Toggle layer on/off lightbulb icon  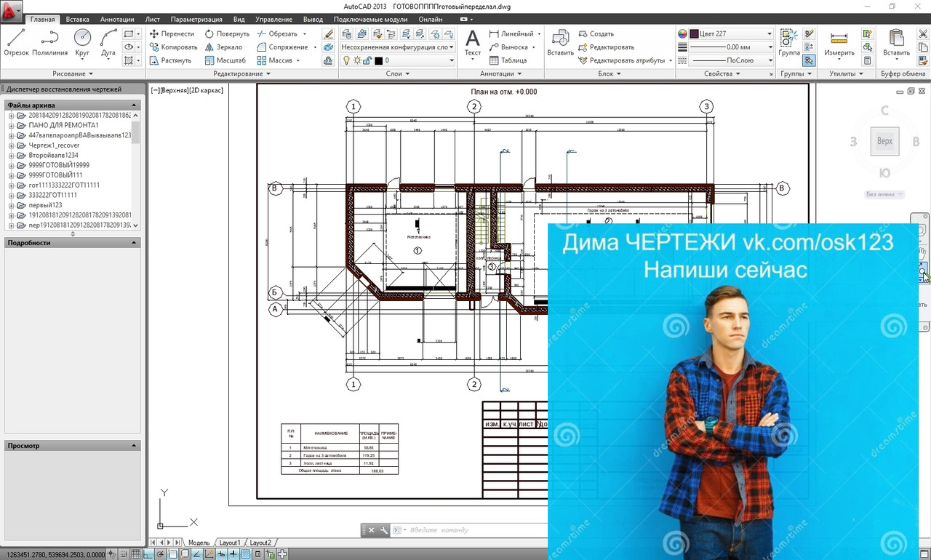click(x=346, y=60)
